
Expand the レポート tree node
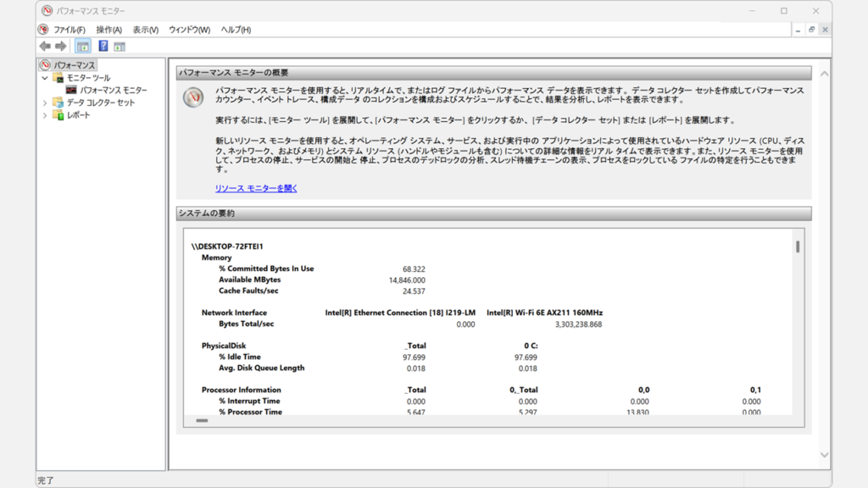pos(44,115)
